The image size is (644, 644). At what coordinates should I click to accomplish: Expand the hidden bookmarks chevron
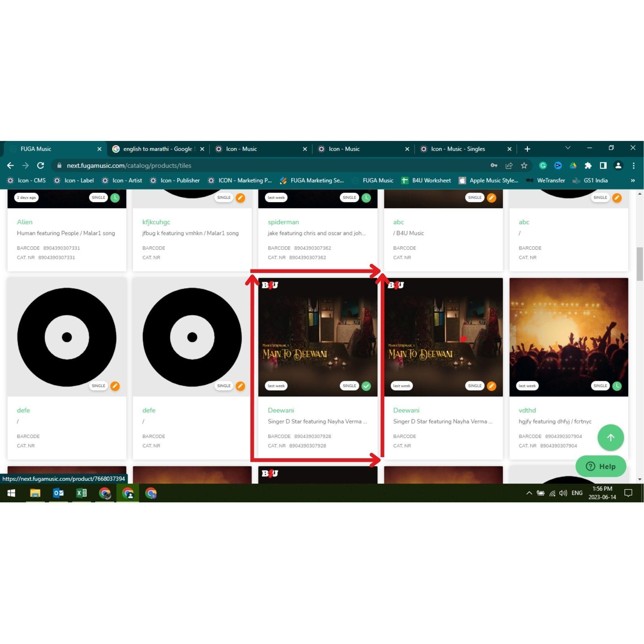coord(633,180)
